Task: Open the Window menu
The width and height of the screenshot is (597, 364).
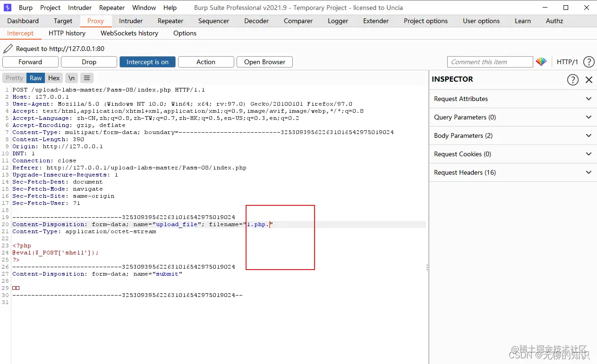Action: coord(144,8)
